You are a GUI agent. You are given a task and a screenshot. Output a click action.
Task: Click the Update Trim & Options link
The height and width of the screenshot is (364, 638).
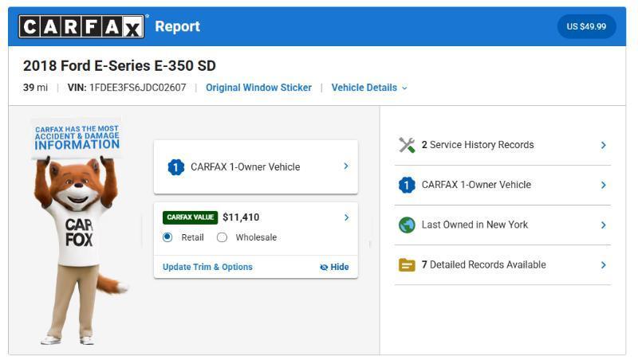point(207,267)
